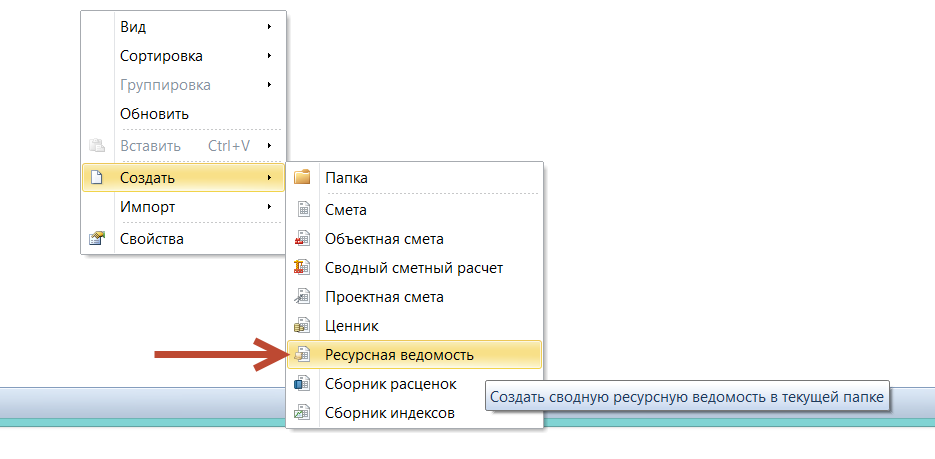Click the icon beside Ресурсная ведомость

point(302,355)
